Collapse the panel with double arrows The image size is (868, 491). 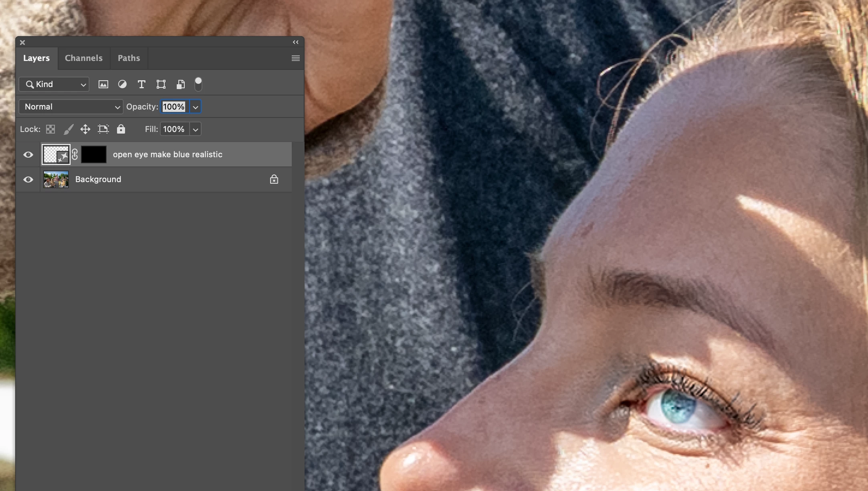[x=296, y=42]
